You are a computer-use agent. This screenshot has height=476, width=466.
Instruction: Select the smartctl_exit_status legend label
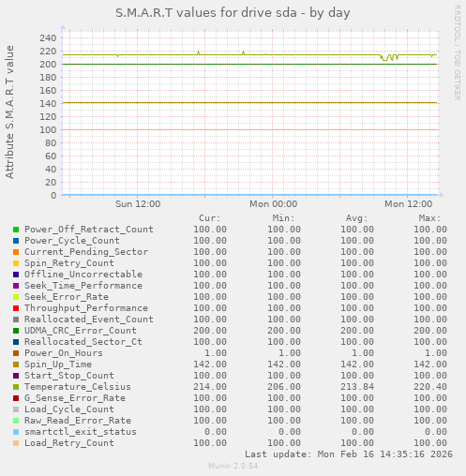point(81,432)
